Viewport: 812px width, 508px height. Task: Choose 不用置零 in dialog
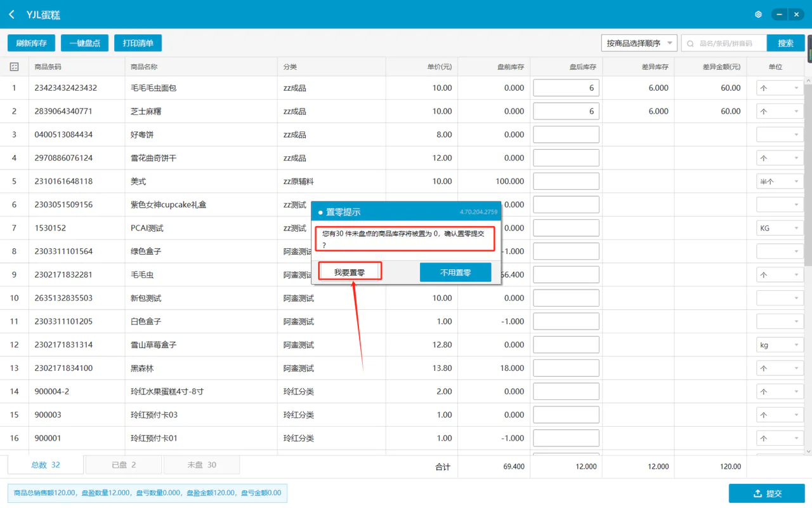coord(455,272)
